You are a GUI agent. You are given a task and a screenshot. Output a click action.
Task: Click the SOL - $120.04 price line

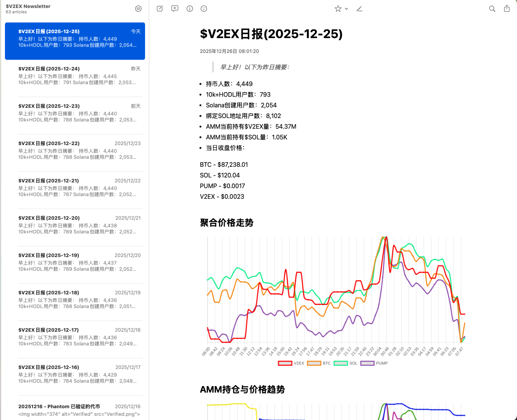point(220,175)
